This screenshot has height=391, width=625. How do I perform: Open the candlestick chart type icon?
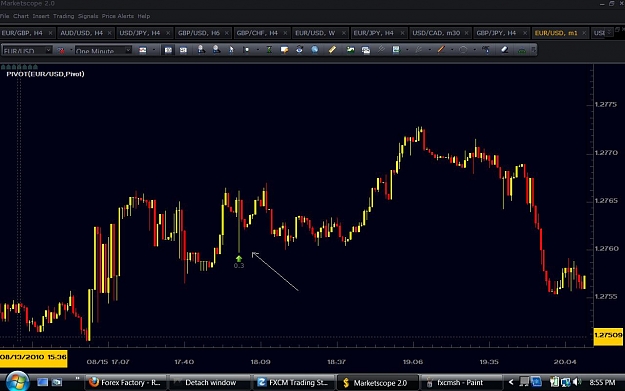142,50
